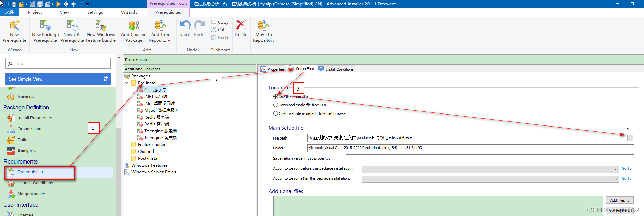Open the Build icon dropdown arrow

click(26, 4)
